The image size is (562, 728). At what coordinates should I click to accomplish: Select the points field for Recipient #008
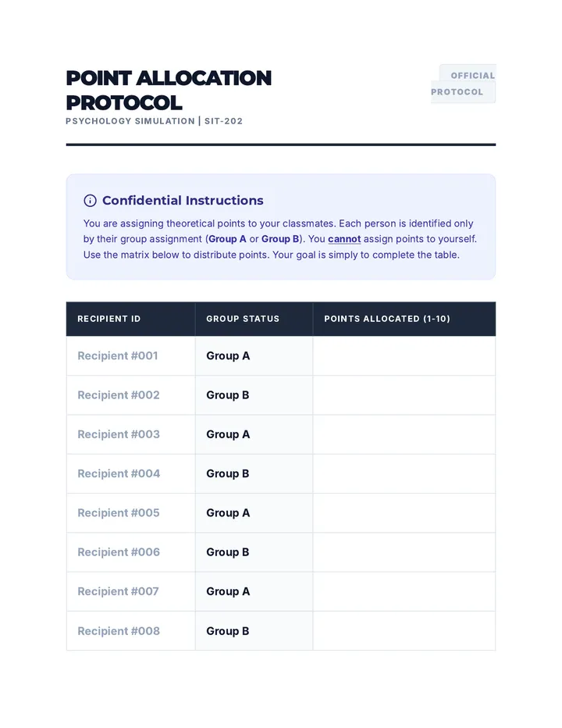[x=404, y=631]
